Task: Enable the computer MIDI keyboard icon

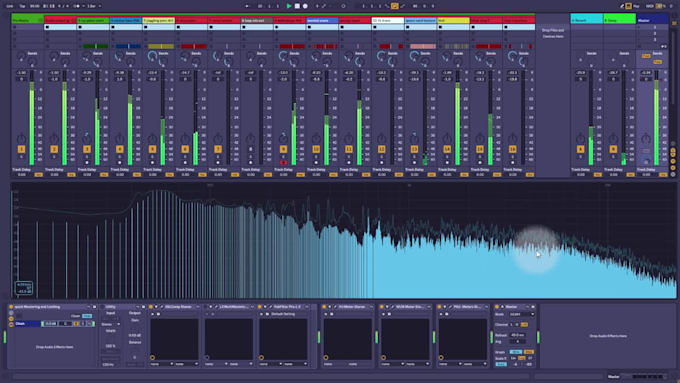Action: point(628,6)
